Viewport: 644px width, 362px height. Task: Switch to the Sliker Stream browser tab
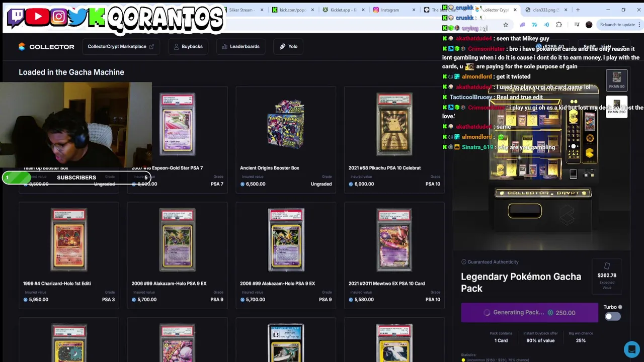click(242, 10)
